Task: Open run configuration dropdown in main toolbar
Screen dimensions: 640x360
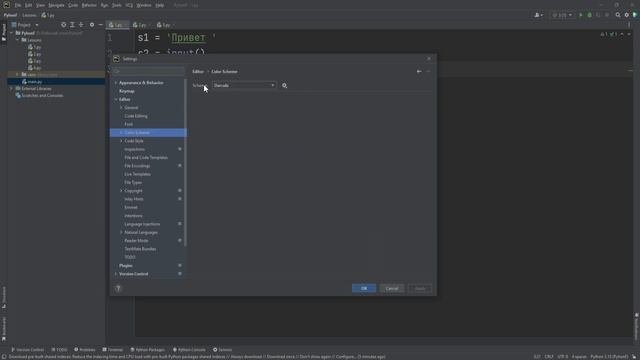Action: coord(562,15)
